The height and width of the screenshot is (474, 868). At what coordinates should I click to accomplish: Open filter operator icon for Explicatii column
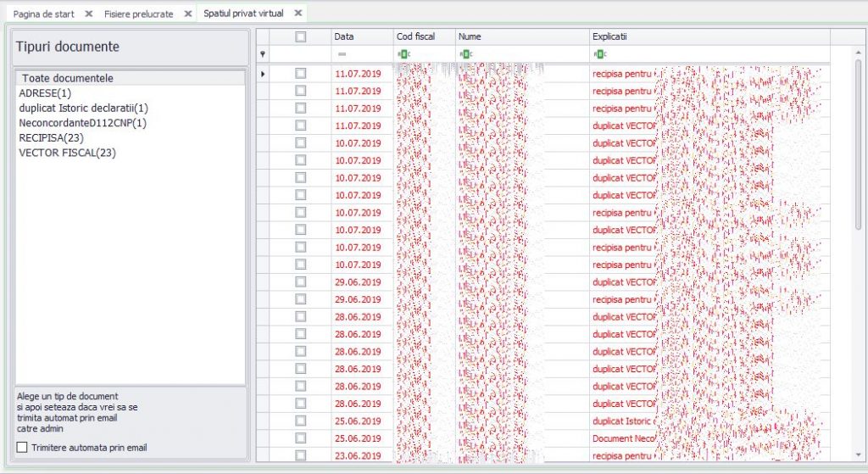coord(599,53)
